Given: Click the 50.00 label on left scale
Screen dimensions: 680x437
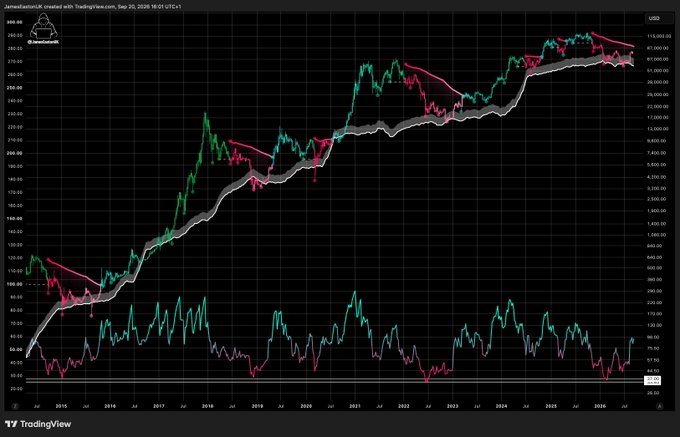Looking at the screenshot, I should pyautogui.click(x=16, y=349).
